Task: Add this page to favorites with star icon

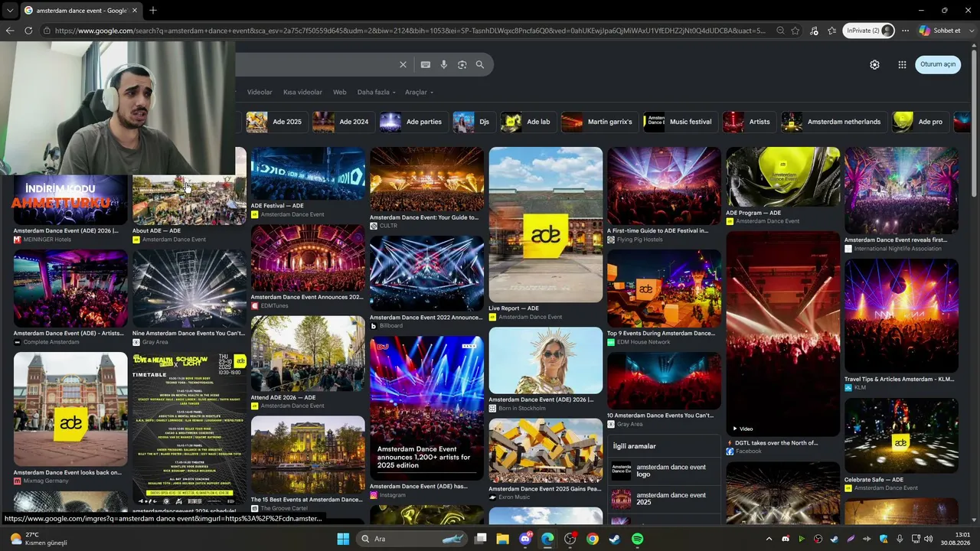Action: click(795, 31)
